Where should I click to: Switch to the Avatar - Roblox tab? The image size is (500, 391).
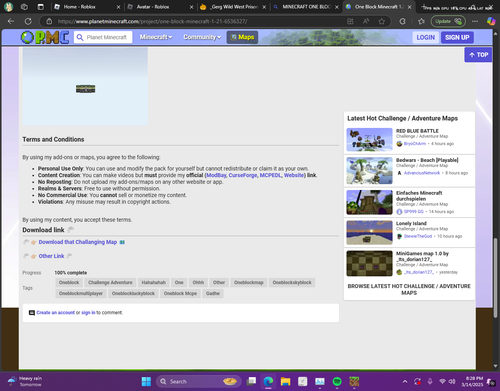pyautogui.click(x=160, y=7)
